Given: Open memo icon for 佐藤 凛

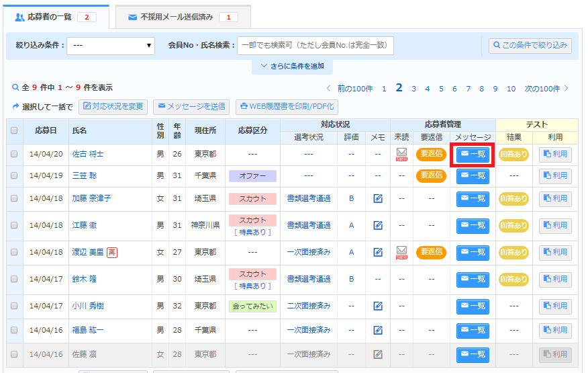Looking at the screenshot, I should (378, 354).
